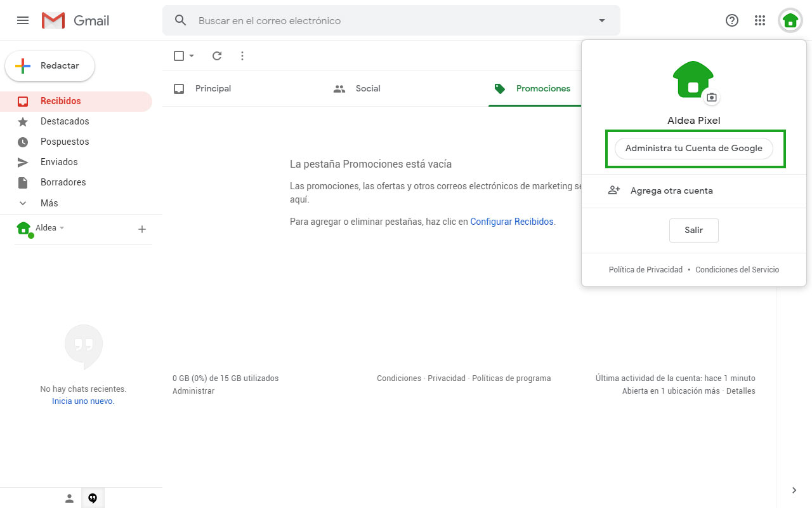The image size is (812, 508).
Task: Open the Help question mark icon
Action: pyautogui.click(x=732, y=20)
